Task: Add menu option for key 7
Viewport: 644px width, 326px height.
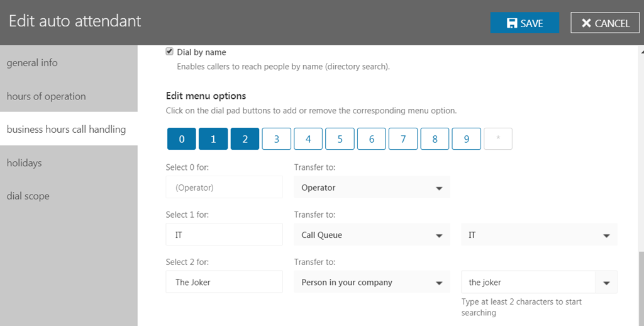Action: [403, 139]
